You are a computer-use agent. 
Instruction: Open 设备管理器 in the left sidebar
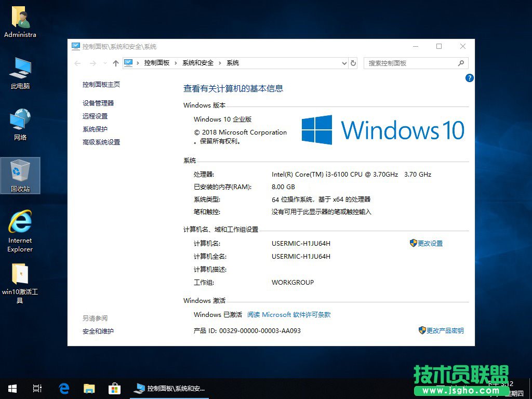tap(98, 103)
